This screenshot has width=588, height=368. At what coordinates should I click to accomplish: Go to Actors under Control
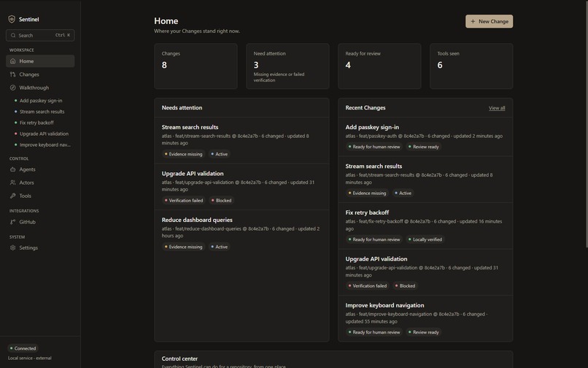pyautogui.click(x=40, y=183)
